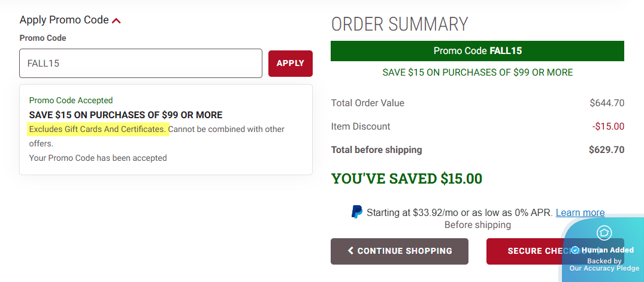This screenshot has height=282, width=644.
Task: Click the blue checkmark beside Human Added
Action: (x=575, y=250)
